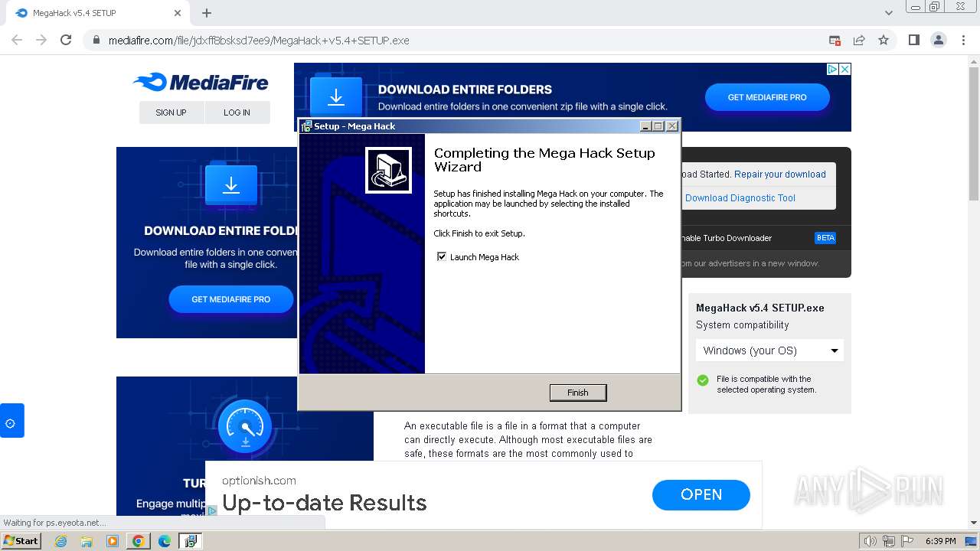Screen dimensions: 980x551
Task: Toggle the browser side panel icon
Action: [x=913, y=40]
